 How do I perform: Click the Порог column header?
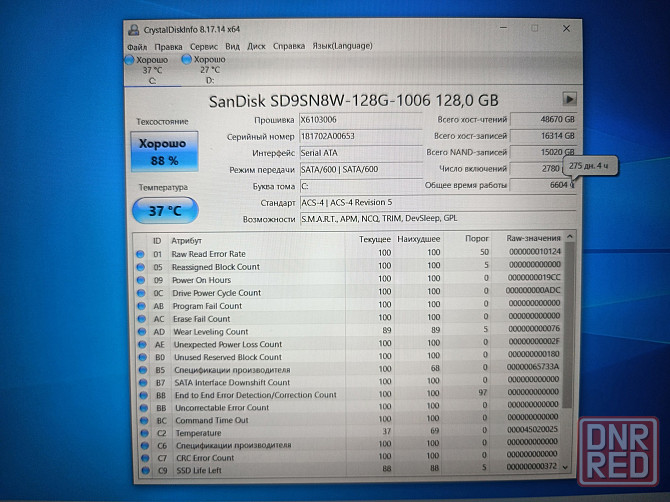[468, 238]
